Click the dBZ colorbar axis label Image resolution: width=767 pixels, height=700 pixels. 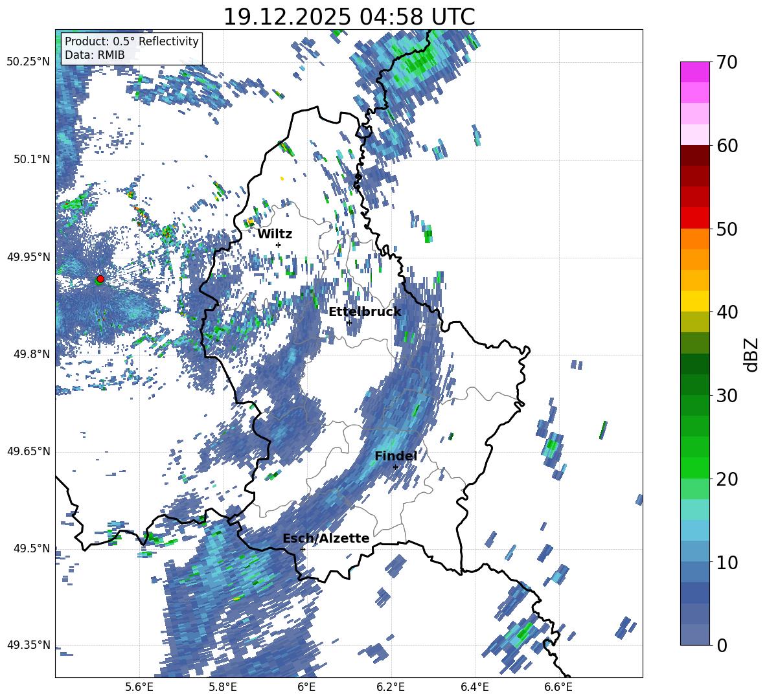pyautogui.click(x=752, y=354)
